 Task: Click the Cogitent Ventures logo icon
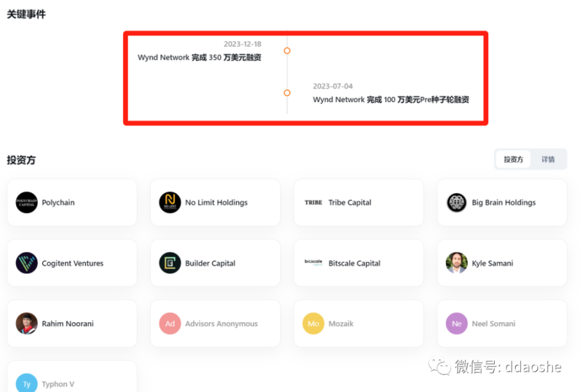[27, 263]
